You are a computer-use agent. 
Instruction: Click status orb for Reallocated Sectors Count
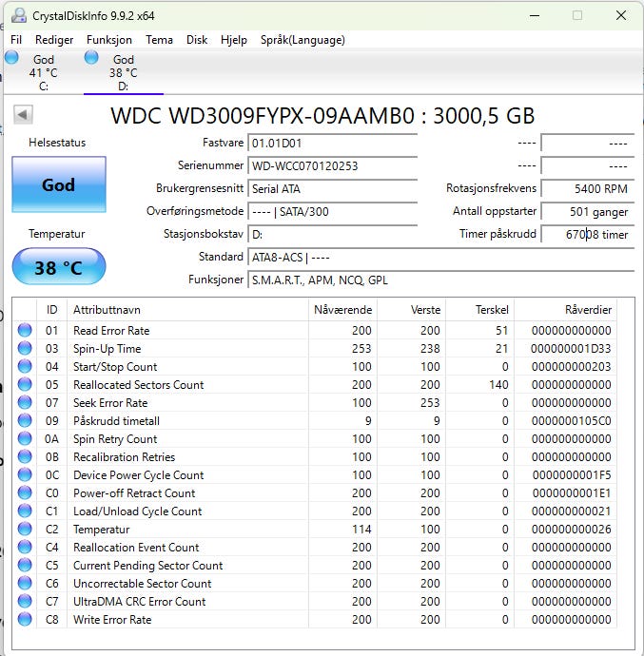(25, 384)
